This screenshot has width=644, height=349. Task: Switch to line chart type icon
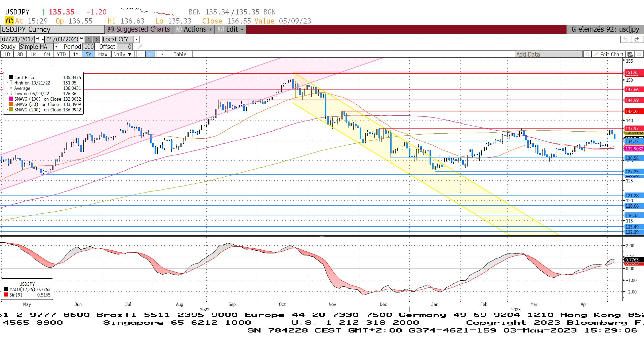pos(141,54)
